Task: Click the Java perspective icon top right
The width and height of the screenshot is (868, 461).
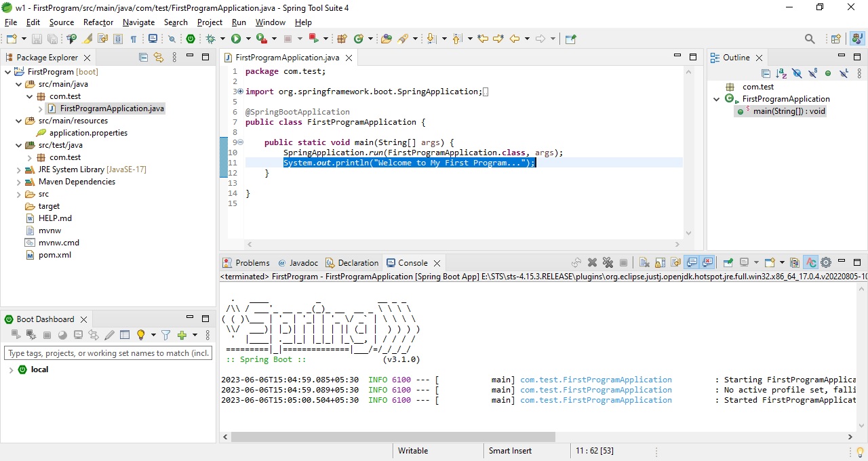Action: pyautogui.click(x=856, y=39)
